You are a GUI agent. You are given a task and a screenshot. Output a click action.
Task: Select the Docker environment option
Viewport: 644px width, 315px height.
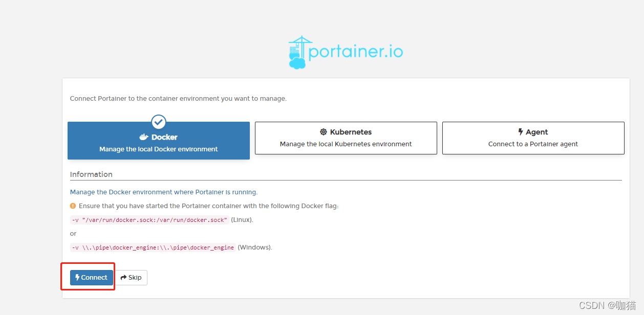(159, 141)
